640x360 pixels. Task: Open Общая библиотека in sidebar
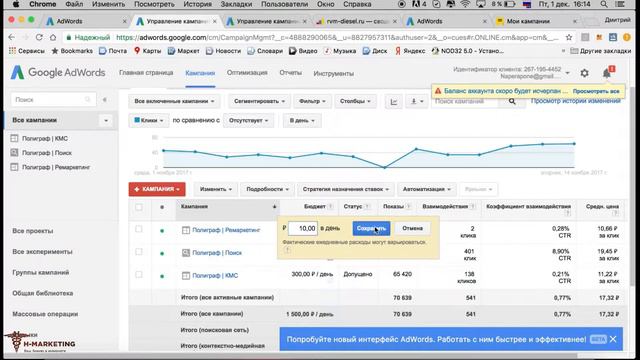coord(42,293)
